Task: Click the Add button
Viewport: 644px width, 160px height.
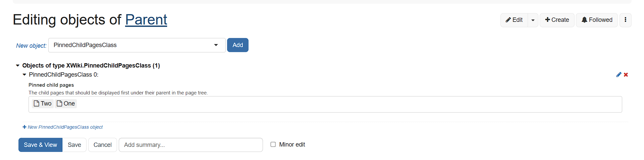Action: click(238, 45)
